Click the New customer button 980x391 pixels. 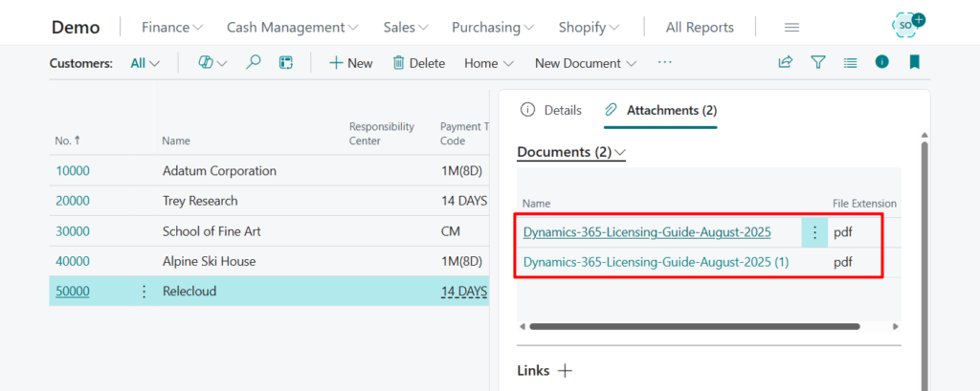click(350, 63)
